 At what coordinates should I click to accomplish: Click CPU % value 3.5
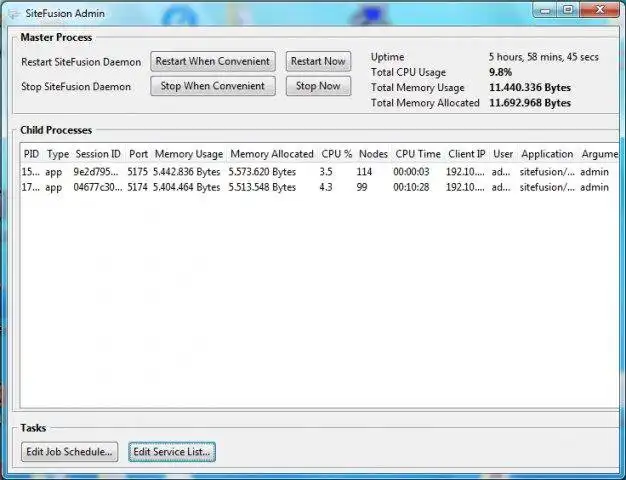(326, 172)
